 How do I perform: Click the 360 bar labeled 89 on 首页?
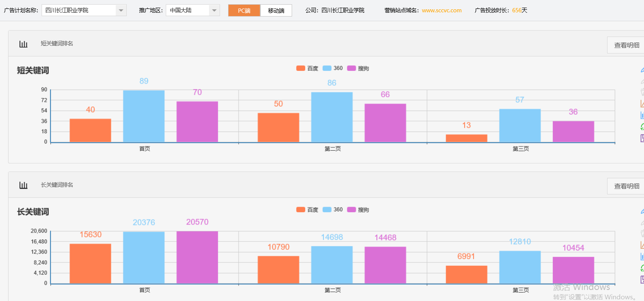(144, 116)
